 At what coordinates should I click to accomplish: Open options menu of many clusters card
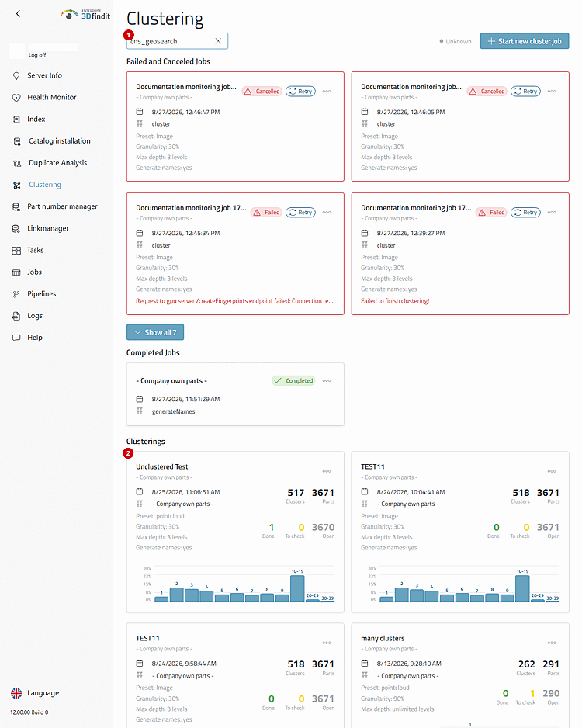[552, 643]
